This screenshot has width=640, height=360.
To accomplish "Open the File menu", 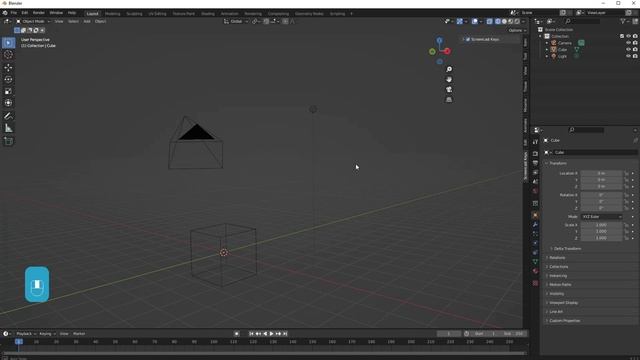I will tap(13, 13).
